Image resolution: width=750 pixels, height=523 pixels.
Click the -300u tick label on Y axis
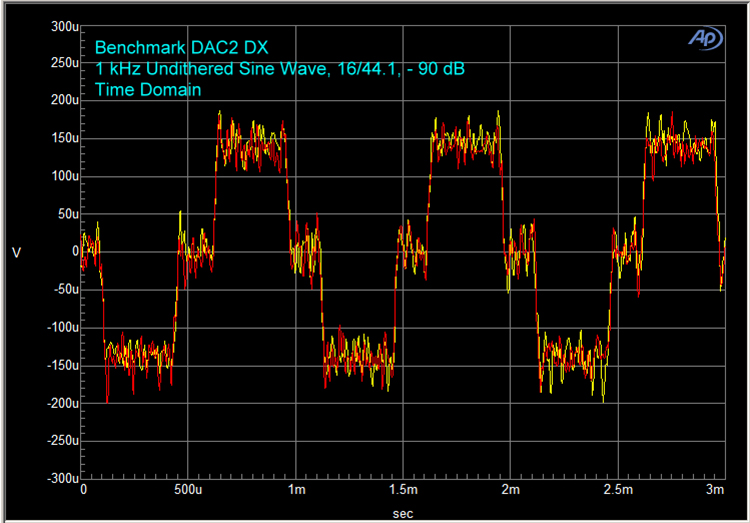61,478
